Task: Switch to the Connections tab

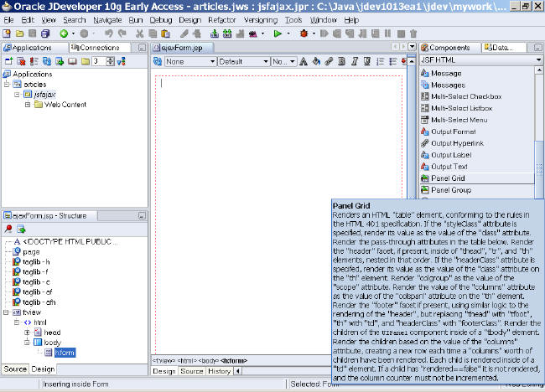Action: pyautogui.click(x=100, y=48)
